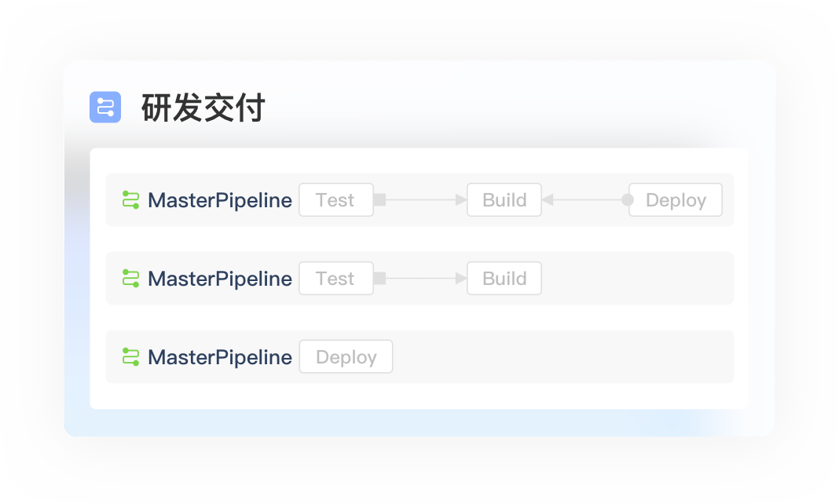
Task: Click the arrowhead pointing into first-row Build
Action: [x=460, y=200]
